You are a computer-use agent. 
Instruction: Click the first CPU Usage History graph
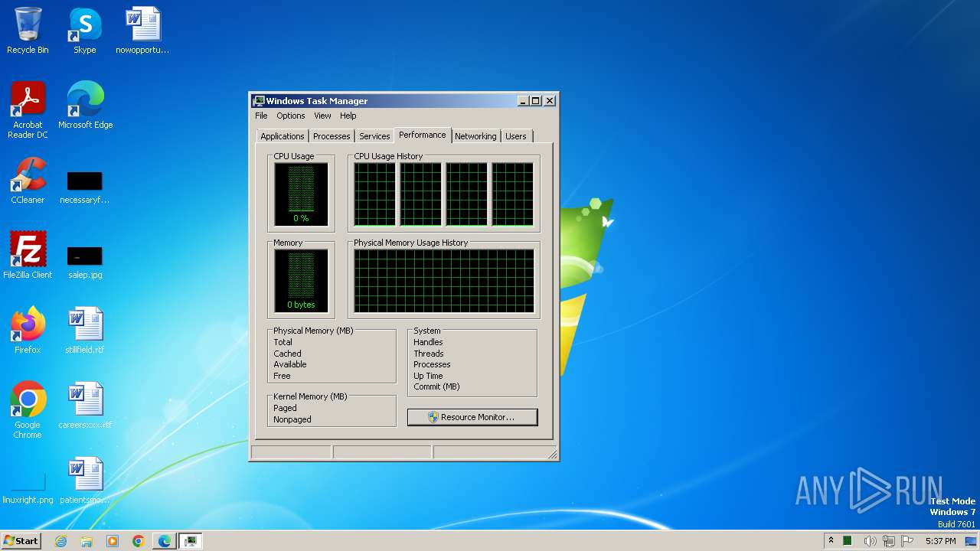[x=375, y=194]
